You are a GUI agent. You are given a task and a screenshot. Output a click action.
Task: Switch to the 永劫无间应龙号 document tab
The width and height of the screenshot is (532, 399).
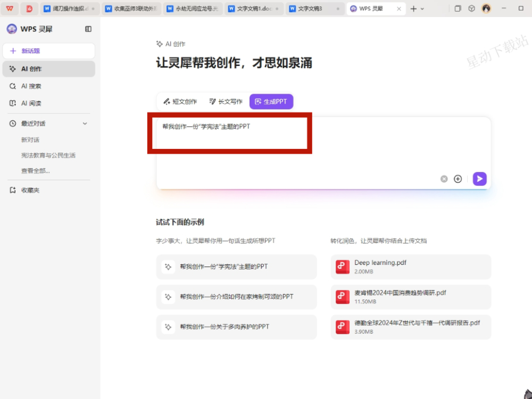pyautogui.click(x=193, y=9)
